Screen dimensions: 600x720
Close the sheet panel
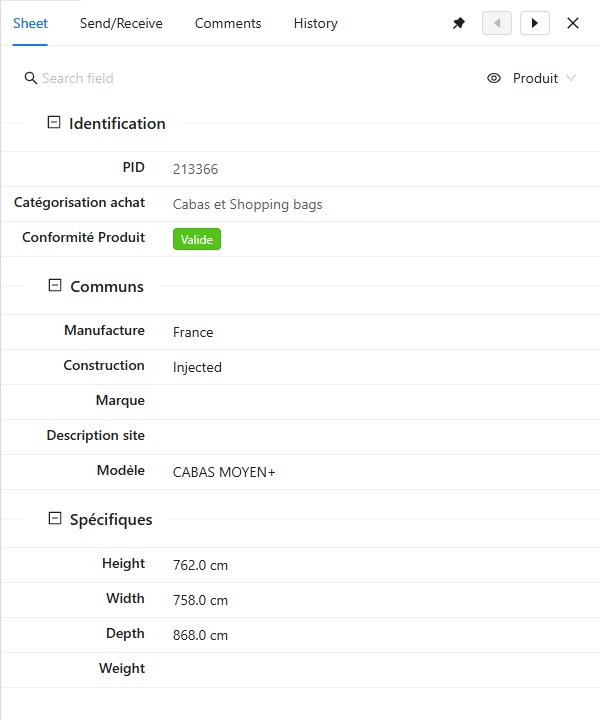pos(573,23)
